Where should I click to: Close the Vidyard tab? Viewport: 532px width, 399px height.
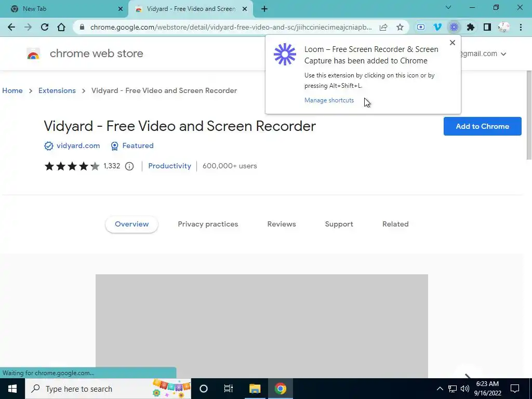coord(245,9)
